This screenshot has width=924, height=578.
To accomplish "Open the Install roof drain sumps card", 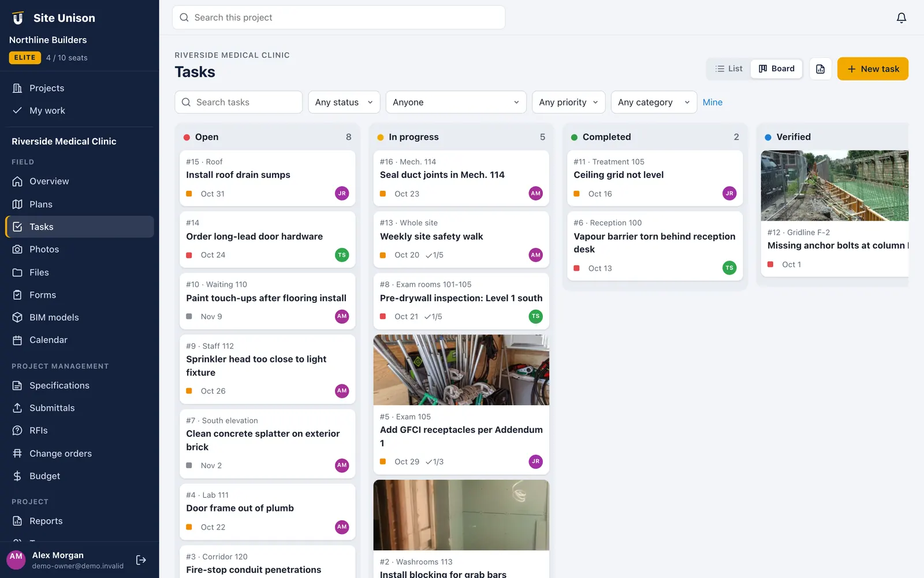I will [x=267, y=178].
